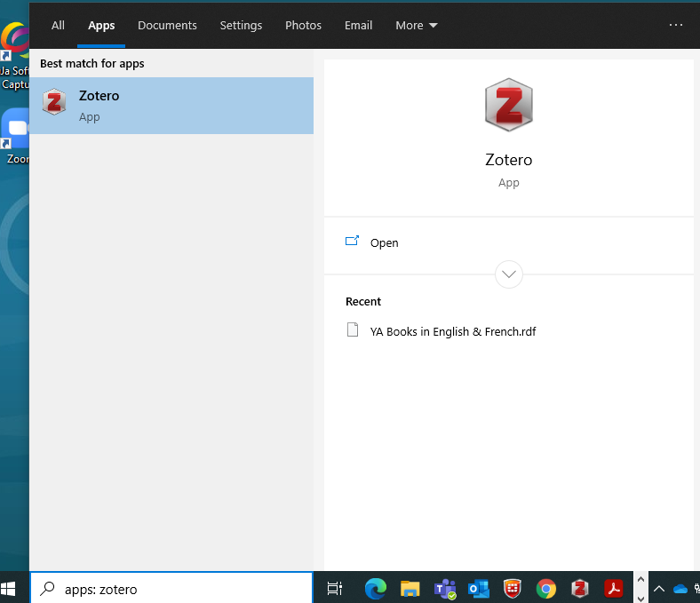Open Outlook from taskbar

coord(478,589)
